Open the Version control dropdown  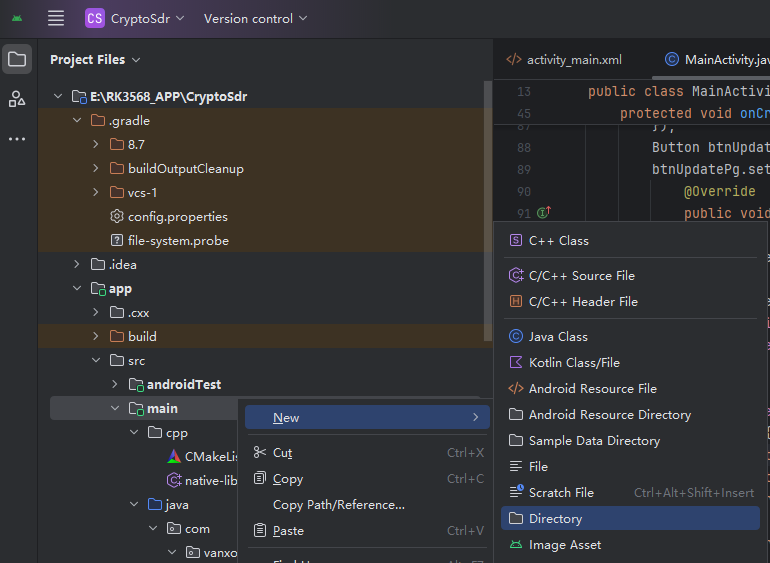[x=255, y=18]
